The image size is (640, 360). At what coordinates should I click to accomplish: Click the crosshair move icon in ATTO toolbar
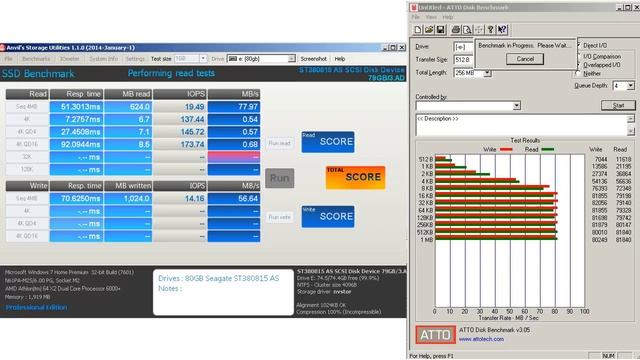pyautogui.click(x=479, y=29)
